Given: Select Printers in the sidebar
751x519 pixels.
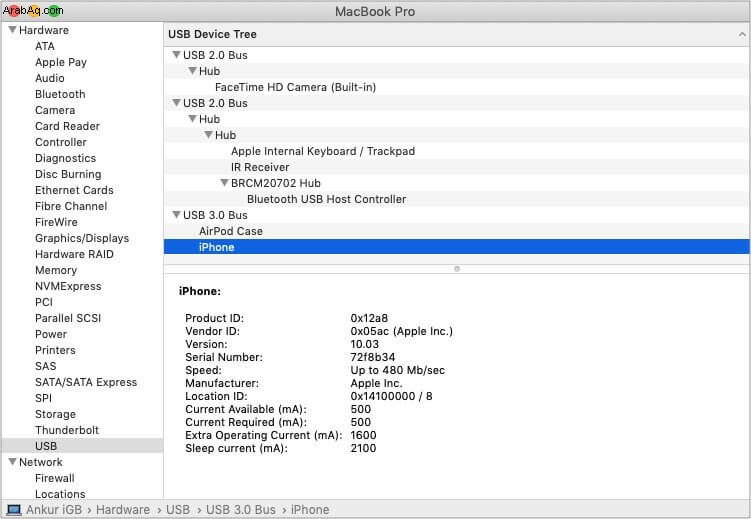Looking at the screenshot, I should click(x=55, y=350).
